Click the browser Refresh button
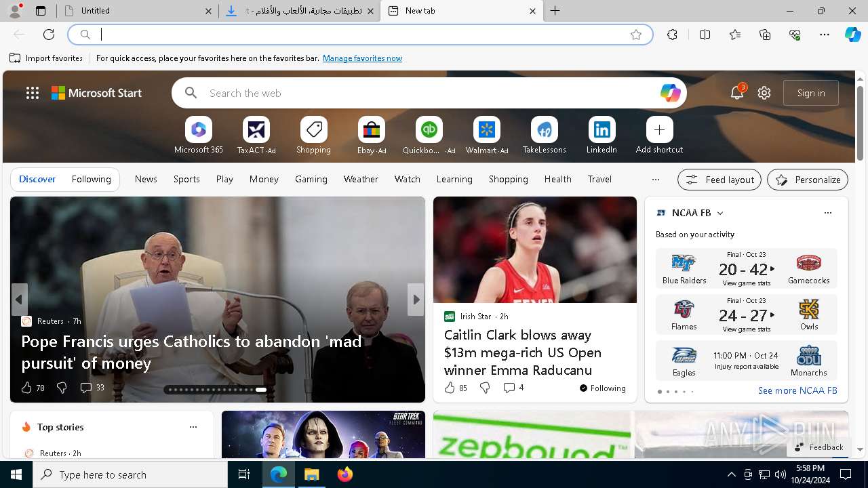The image size is (868, 488). (x=49, y=35)
